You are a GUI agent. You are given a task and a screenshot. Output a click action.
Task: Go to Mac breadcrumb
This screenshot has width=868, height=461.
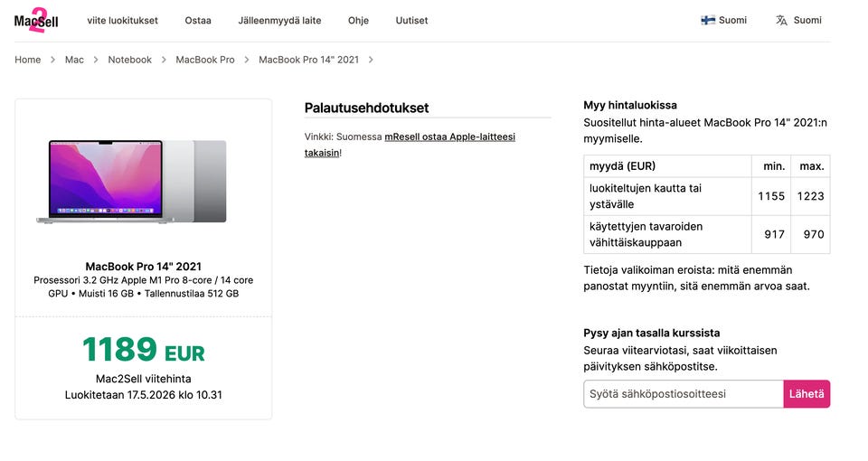(x=74, y=60)
